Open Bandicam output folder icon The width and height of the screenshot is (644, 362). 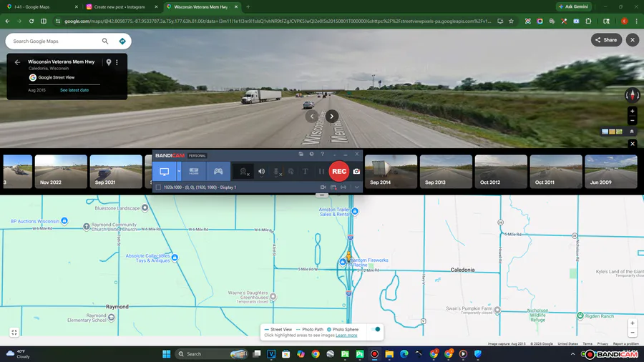[301, 154]
